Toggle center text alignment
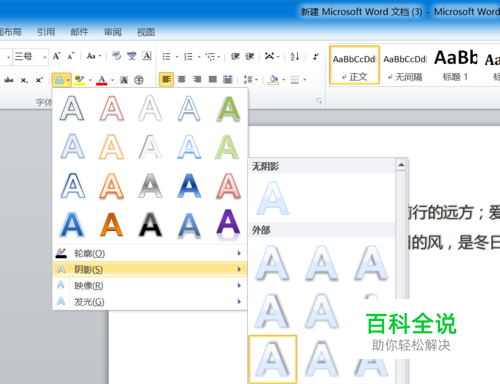Screen dimensions: 500x384 click(182, 79)
